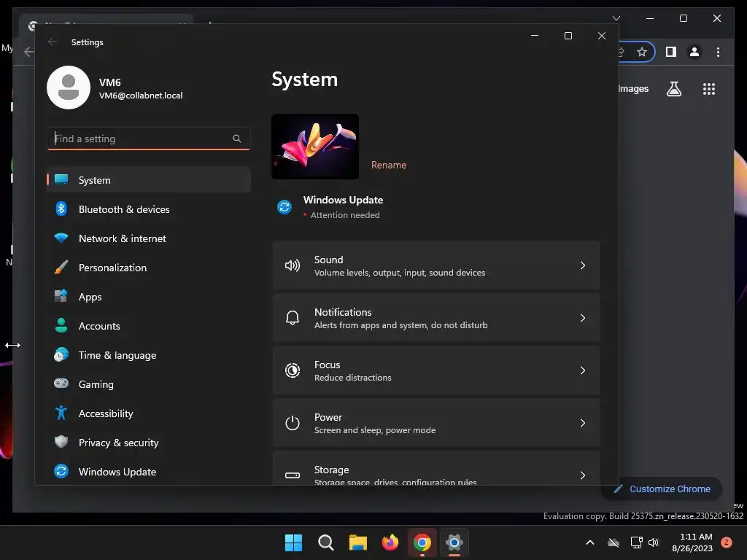
Task: Open Notifications settings card
Action: (x=436, y=318)
